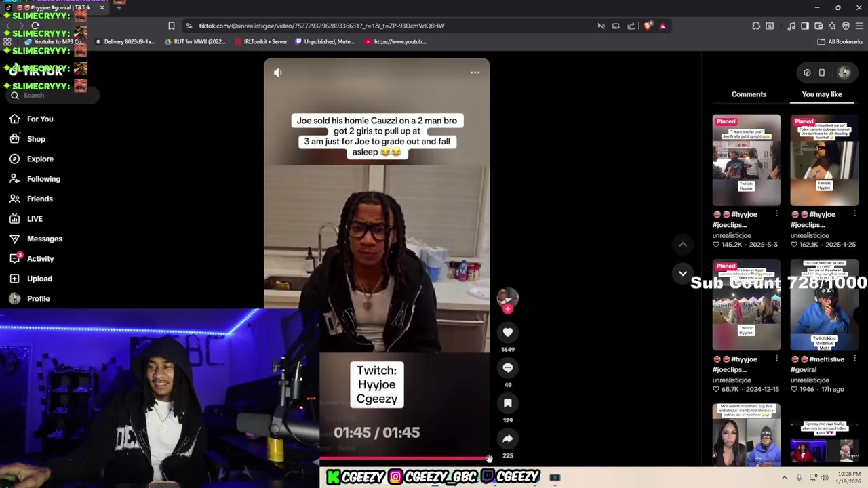
Task: Open the Unpublished, Mute bookmark
Action: tap(324, 41)
